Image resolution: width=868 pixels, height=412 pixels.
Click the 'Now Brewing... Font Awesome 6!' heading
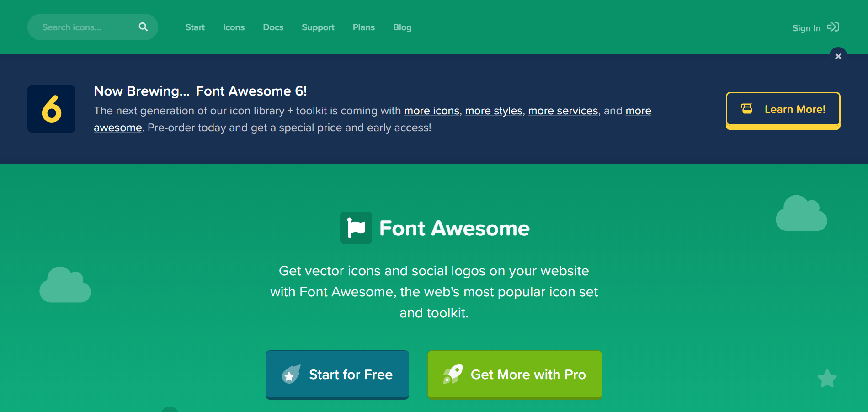pyautogui.click(x=200, y=91)
